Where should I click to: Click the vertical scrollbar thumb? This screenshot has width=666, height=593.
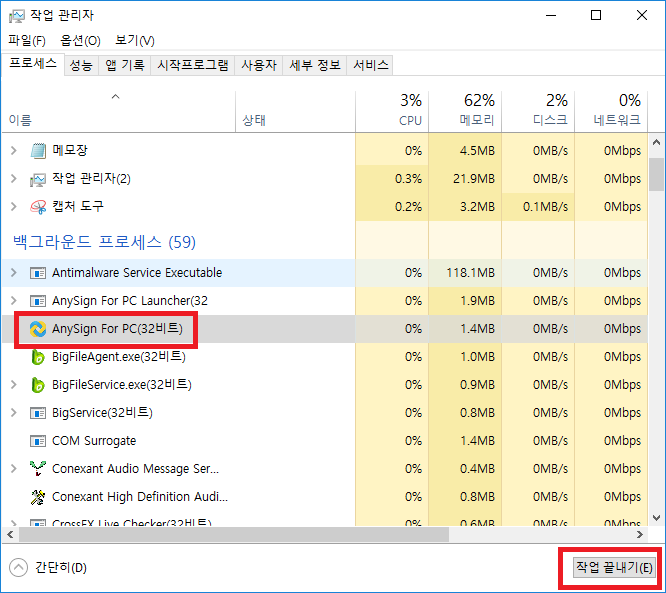pos(656,175)
